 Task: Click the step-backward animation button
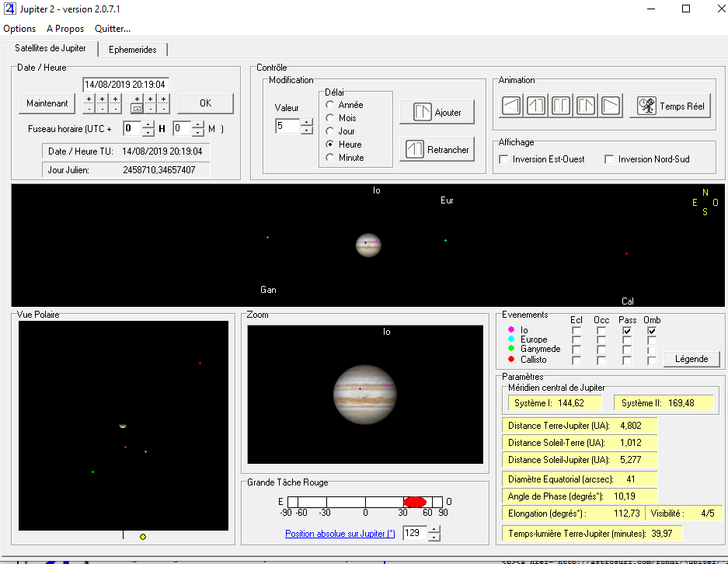pos(536,106)
